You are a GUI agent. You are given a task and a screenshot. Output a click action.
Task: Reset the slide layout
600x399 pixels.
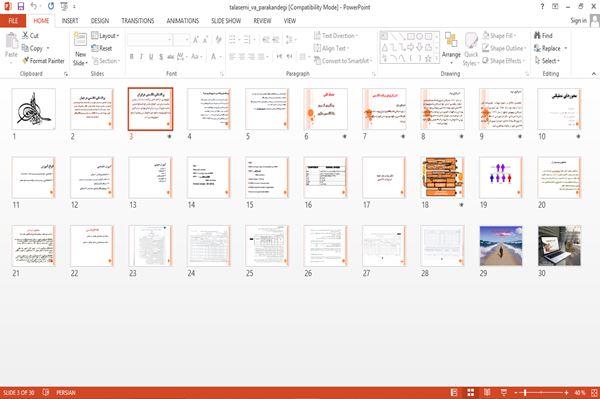click(x=102, y=48)
